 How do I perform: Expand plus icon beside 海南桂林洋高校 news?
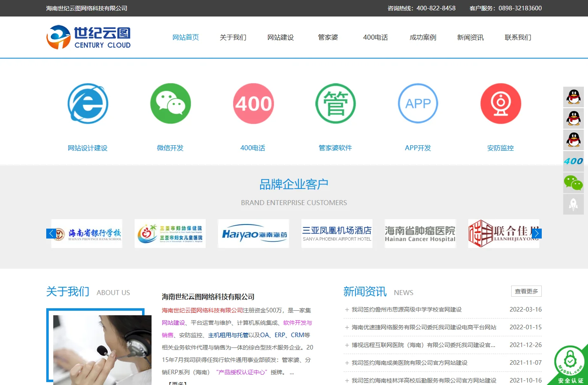(347, 380)
